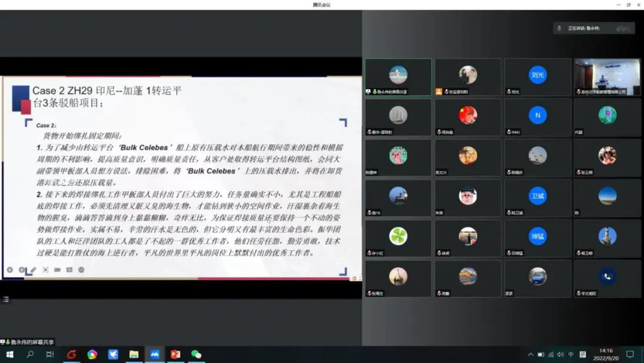This screenshot has width=644, height=363.
Task: Toggle the Chinese input method indicator
Action: click(571, 355)
